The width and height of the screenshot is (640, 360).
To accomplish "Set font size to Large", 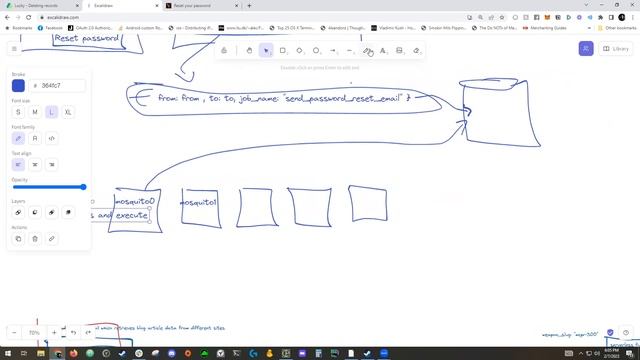I will (51, 112).
